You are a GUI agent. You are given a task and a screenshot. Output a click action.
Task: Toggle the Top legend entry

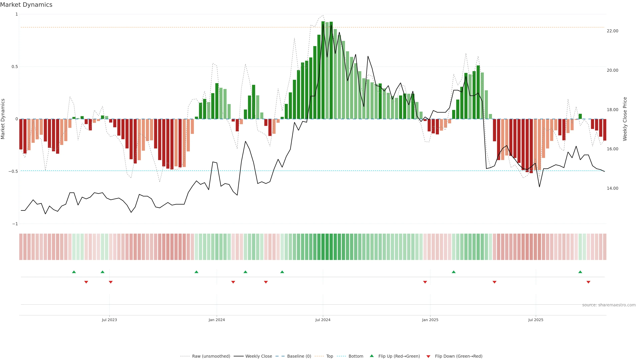click(x=330, y=356)
